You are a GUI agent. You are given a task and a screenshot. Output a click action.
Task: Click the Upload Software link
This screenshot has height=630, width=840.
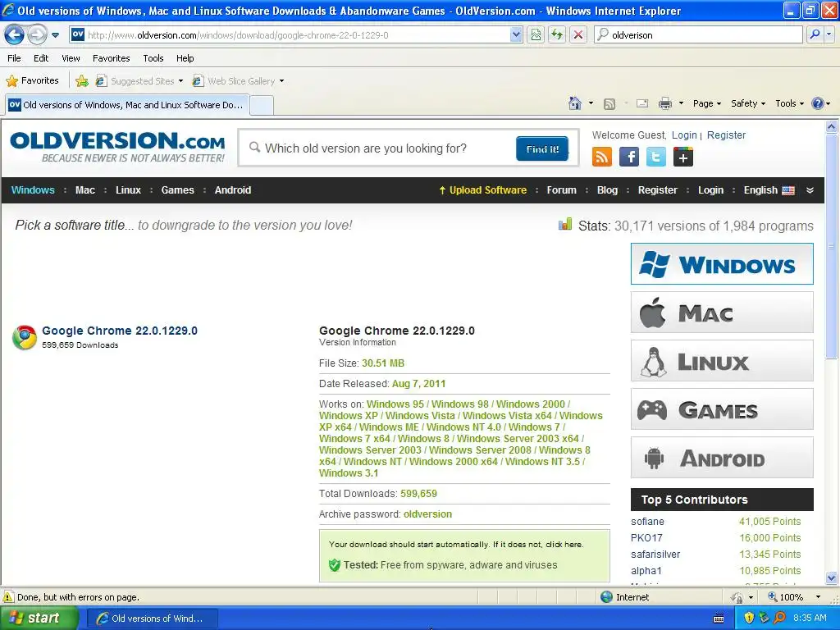coord(482,190)
